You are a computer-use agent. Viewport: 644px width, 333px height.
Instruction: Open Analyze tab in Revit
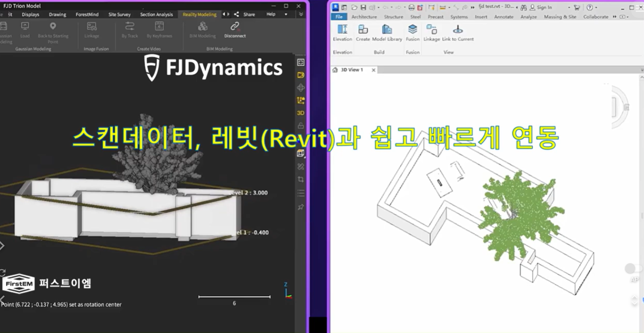tap(528, 17)
